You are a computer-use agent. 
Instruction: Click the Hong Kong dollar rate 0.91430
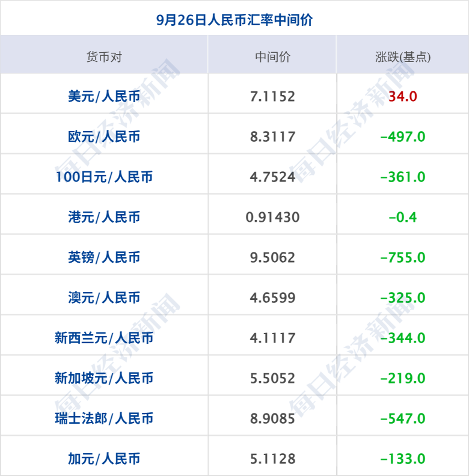pyautogui.click(x=272, y=217)
